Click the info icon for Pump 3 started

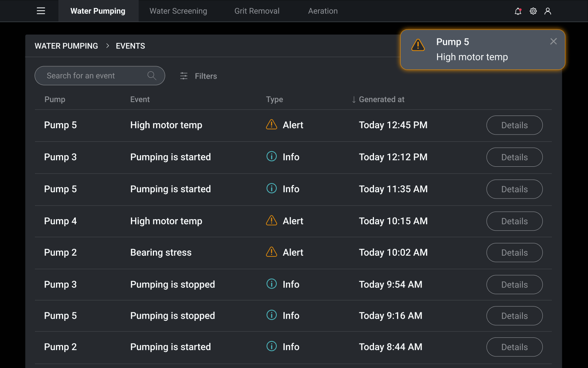272,156
